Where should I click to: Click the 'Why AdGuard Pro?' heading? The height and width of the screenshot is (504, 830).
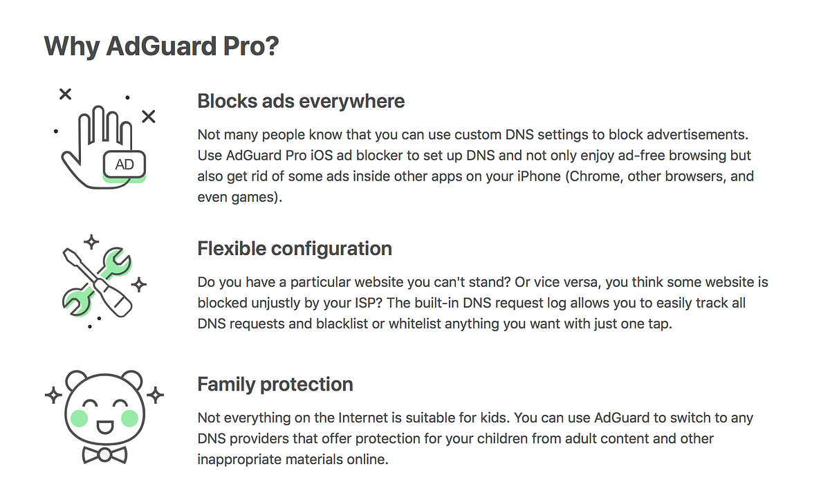point(161,46)
